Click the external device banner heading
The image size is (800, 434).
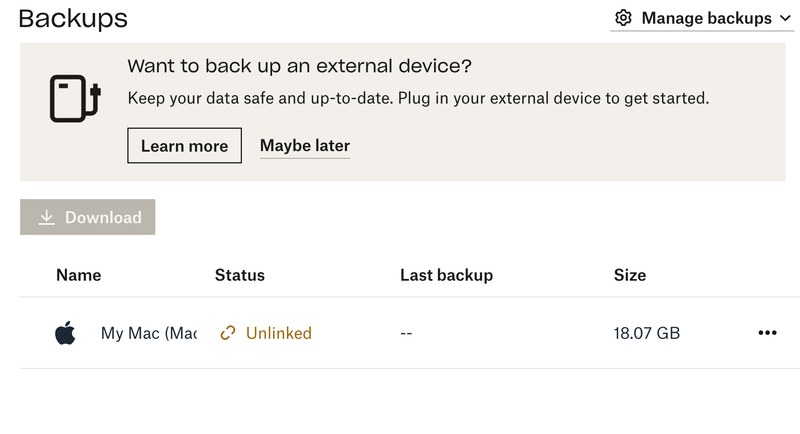(300, 67)
